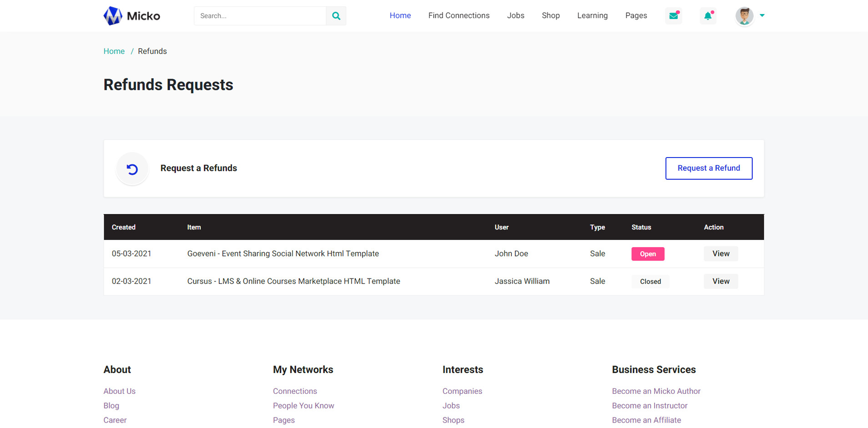Open the Shop menu item
This screenshot has height=428, width=868.
coord(550,15)
